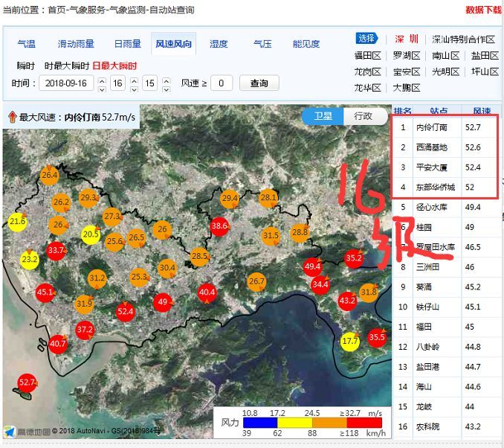504x448 pixels.
Task: Decrease the minute value with down arrow
Action: 167,88
